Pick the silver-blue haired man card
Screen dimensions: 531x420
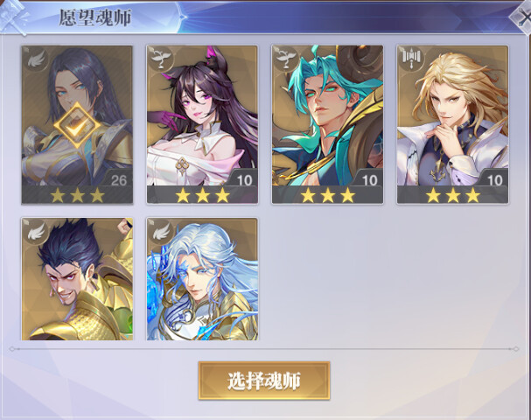pos(202,279)
